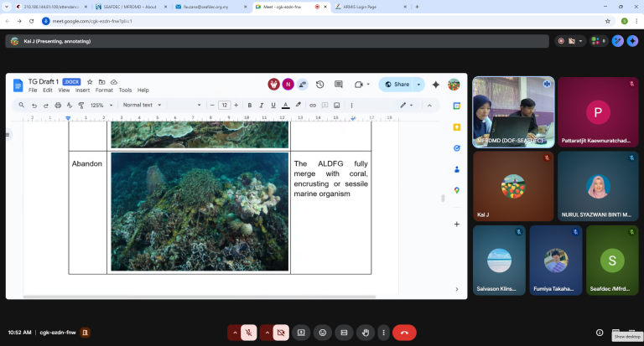Toggle bold formatting
The image size is (644, 346).
(250, 106)
